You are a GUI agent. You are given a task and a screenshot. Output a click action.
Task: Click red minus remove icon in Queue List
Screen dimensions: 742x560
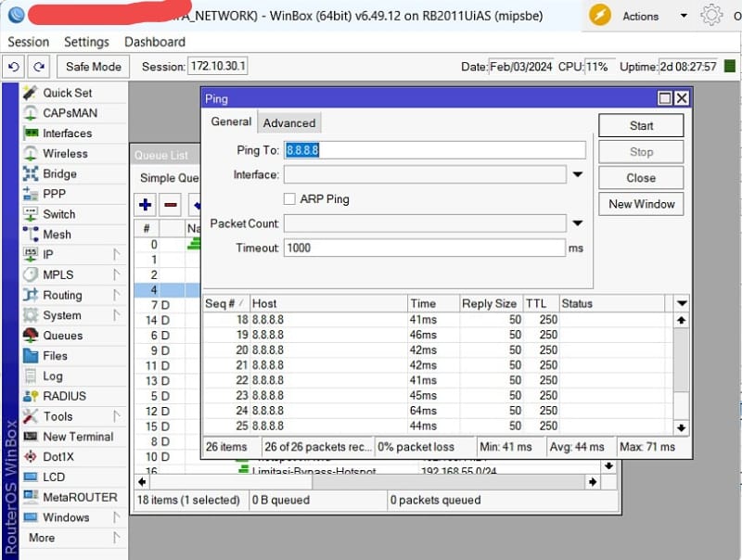tap(171, 205)
